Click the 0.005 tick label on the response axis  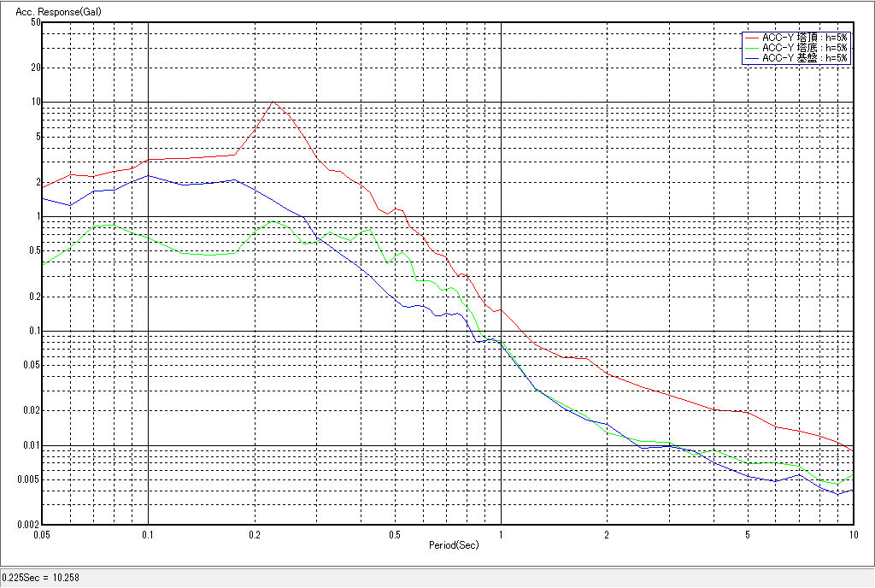click(28, 479)
